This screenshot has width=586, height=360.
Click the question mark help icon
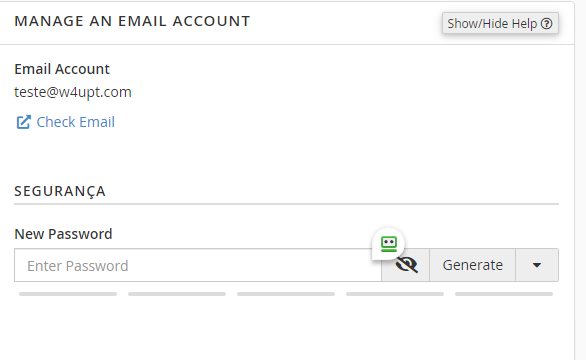546,24
